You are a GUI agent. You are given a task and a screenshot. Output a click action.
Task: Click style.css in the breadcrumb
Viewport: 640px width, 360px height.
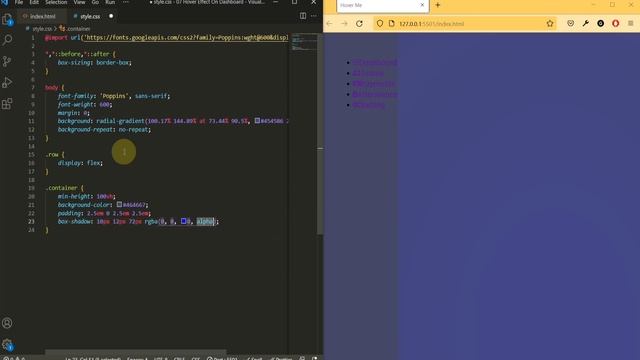pyautogui.click(x=42, y=29)
